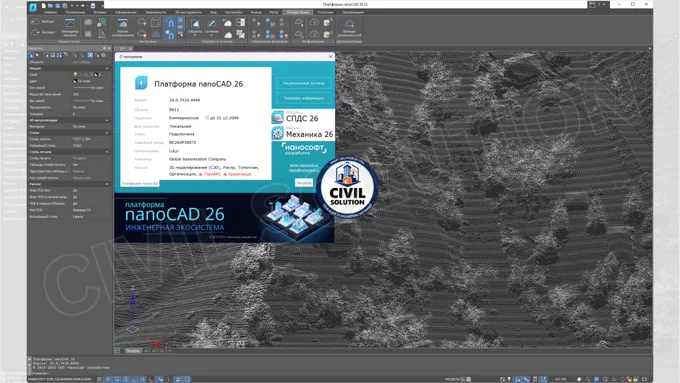The image size is (680, 383).
Task: Click the New document icon in quick access toolbar
Action: coord(43,6)
